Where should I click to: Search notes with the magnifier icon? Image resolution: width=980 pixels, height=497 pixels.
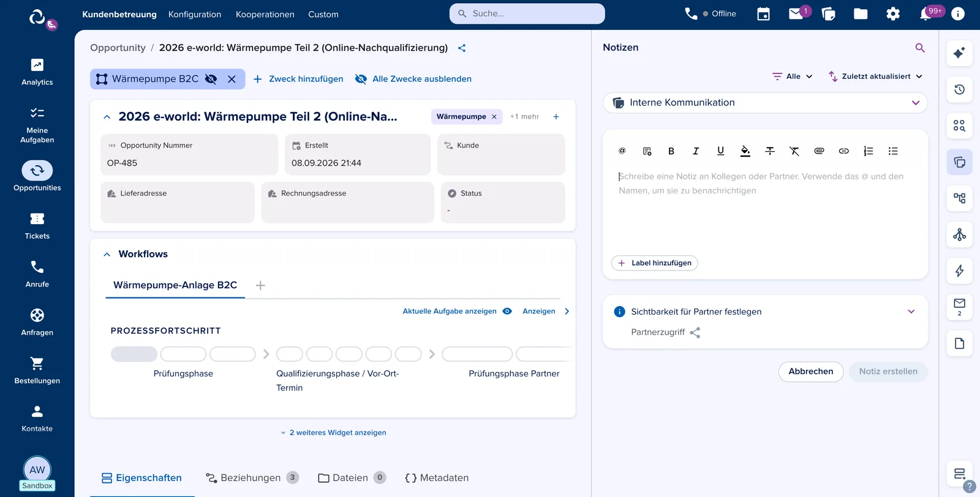(920, 48)
